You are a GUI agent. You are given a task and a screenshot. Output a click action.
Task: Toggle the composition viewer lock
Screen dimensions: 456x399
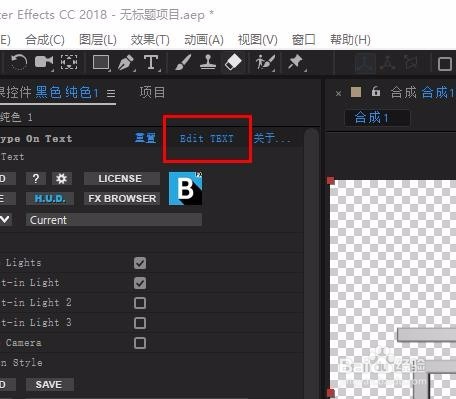coord(376,91)
